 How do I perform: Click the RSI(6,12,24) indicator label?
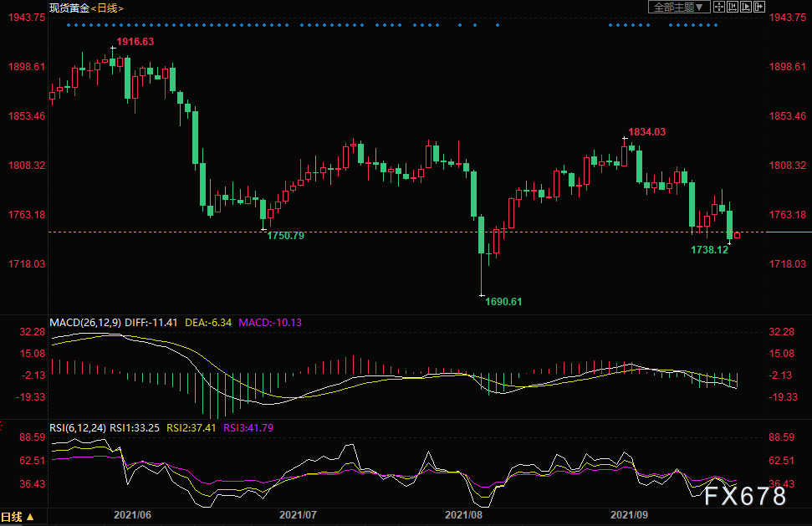78,427
